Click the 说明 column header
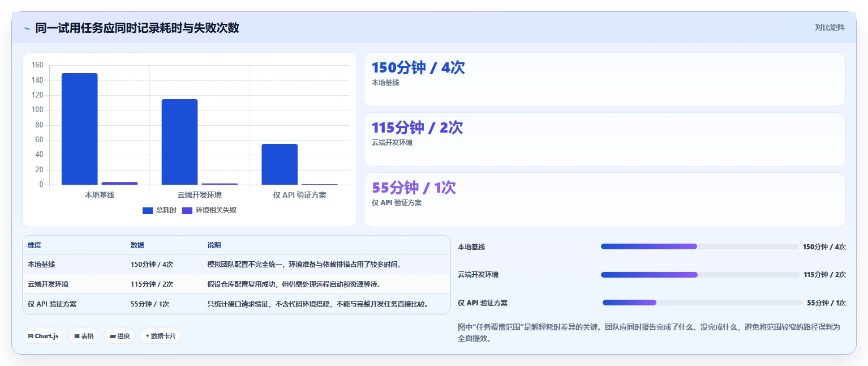 point(214,245)
